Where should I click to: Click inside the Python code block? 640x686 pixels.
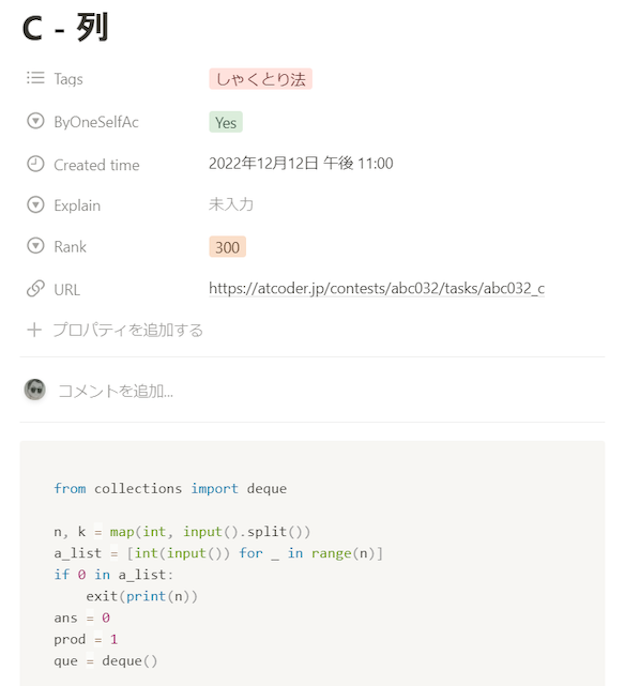click(312, 564)
